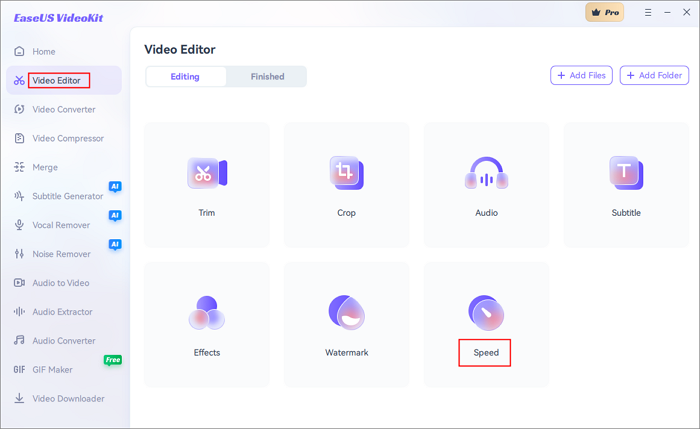Click the Pro crown badge
Image resolution: width=700 pixels, height=429 pixels.
[x=604, y=12]
